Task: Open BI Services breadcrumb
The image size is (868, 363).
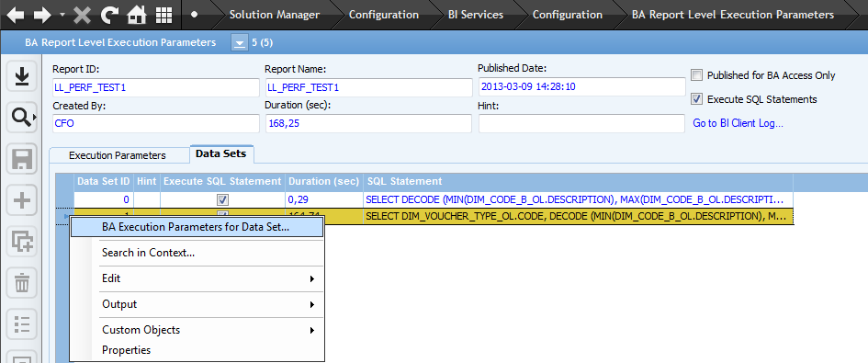Action: [476, 15]
